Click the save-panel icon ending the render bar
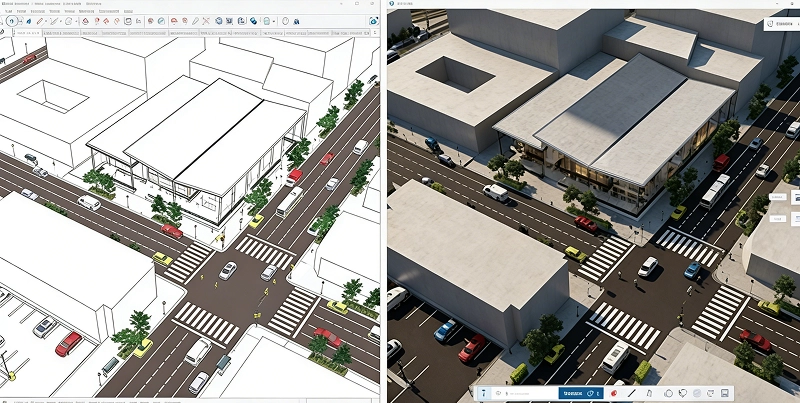This screenshot has height=403, width=800. [x=724, y=393]
